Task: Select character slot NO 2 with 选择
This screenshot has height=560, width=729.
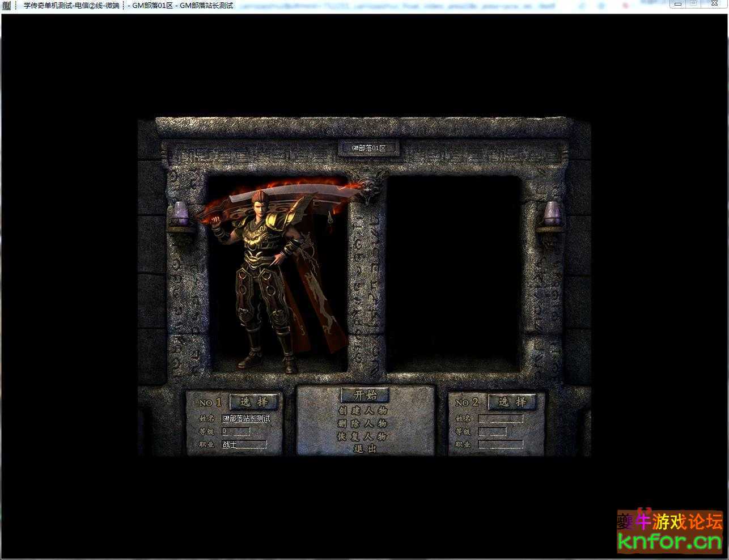Action: coord(512,402)
